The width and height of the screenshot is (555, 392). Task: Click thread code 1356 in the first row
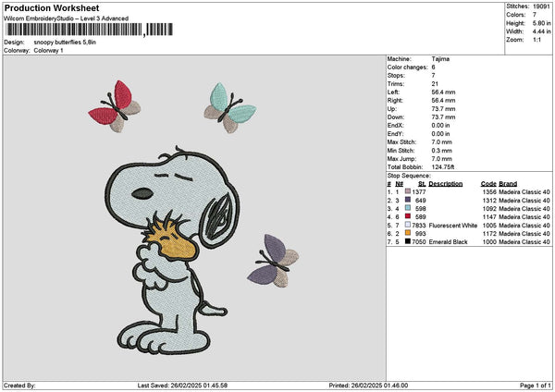[x=489, y=192]
